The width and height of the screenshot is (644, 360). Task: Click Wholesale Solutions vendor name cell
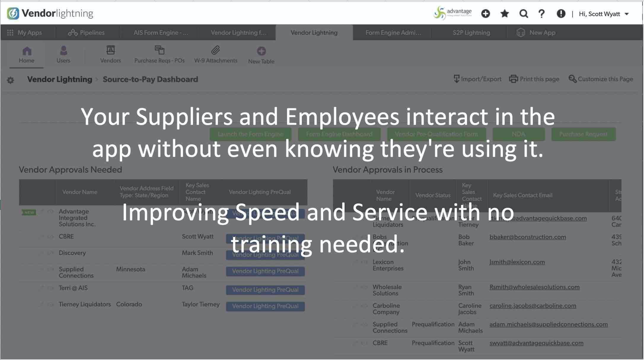pyautogui.click(x=387, y=290)
